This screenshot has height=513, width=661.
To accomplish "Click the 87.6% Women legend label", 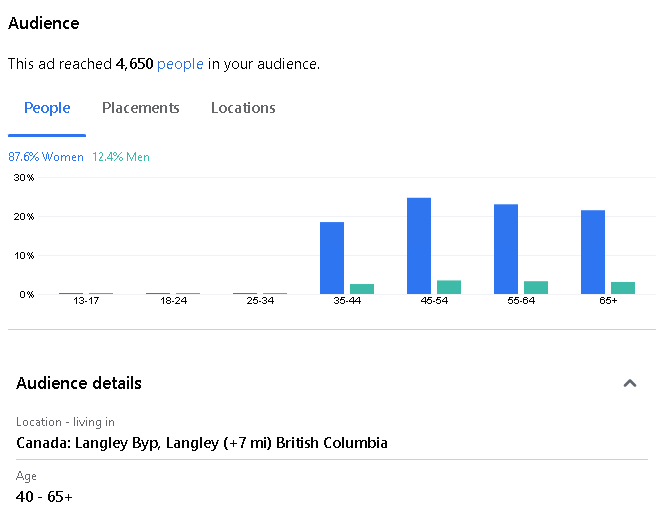I will coord(46,157).
